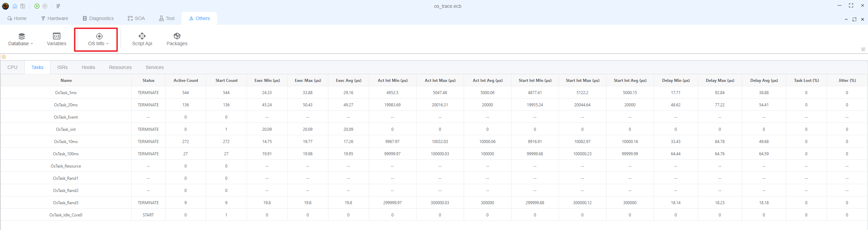868x230 pixels.
Task: Select the ISRs tab
Action: pyautogui.click(x=62, y=67)
